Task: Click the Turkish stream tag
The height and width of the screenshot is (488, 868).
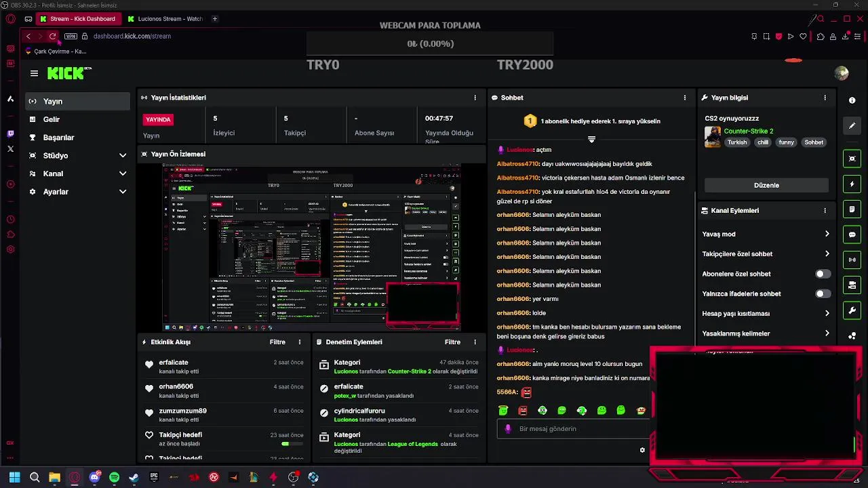Action: [736, 142]
